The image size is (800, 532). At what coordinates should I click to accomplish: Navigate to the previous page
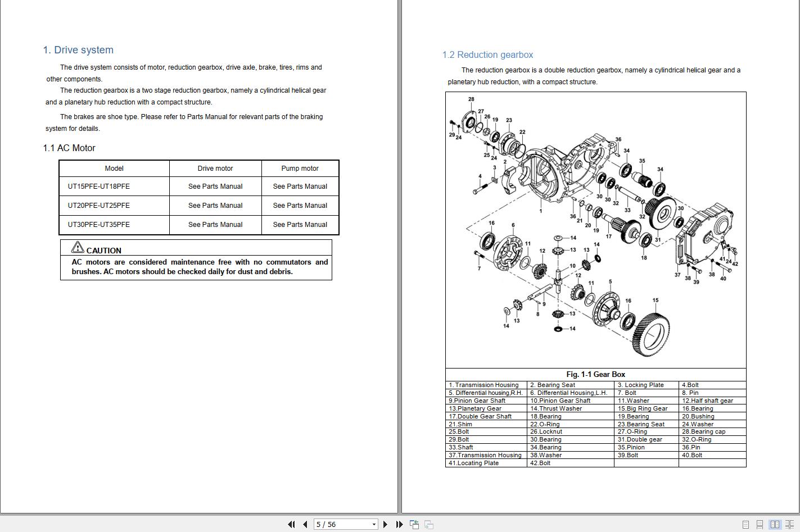pyautogui.click(x=305, y=524)
